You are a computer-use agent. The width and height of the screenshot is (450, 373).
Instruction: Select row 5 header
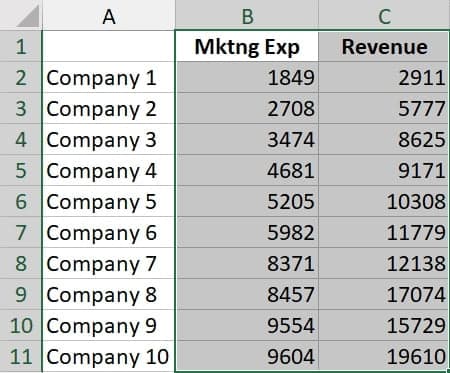pos(21,170)
